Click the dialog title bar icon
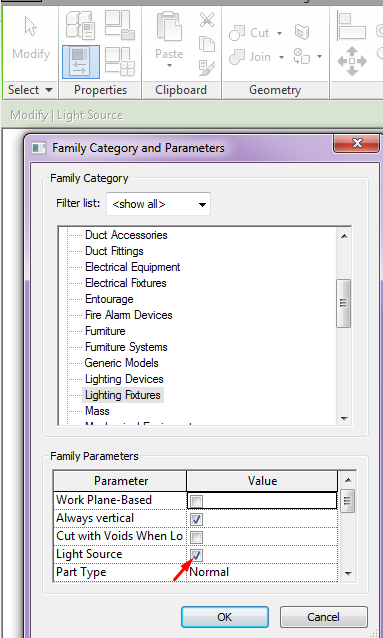The height and width of the screenshot is (638, 383). [x=39, y=148]
